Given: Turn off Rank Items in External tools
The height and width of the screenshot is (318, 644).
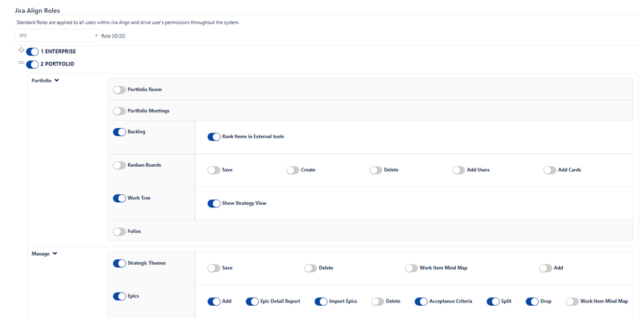Looking at the screenshot, I should tap(214, 137).
